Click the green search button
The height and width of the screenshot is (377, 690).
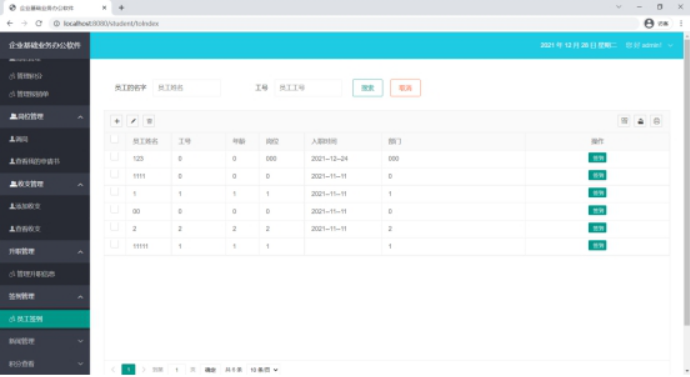(x=367, y=88)
